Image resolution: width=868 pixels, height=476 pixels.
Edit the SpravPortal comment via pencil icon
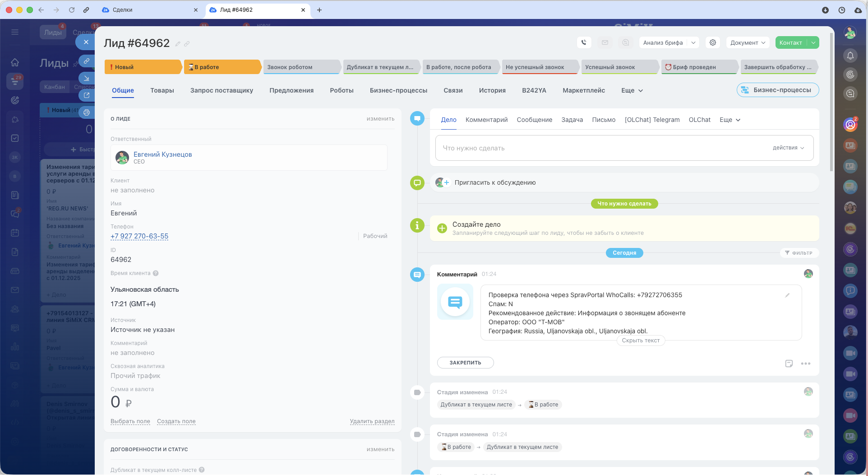pos(787,295)
